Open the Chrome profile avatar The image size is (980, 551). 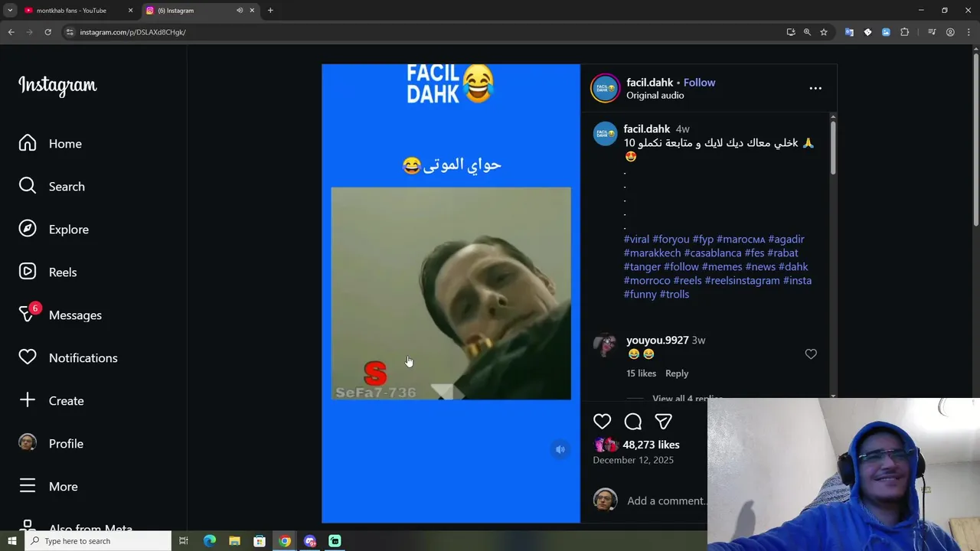(x=950, y=32)
